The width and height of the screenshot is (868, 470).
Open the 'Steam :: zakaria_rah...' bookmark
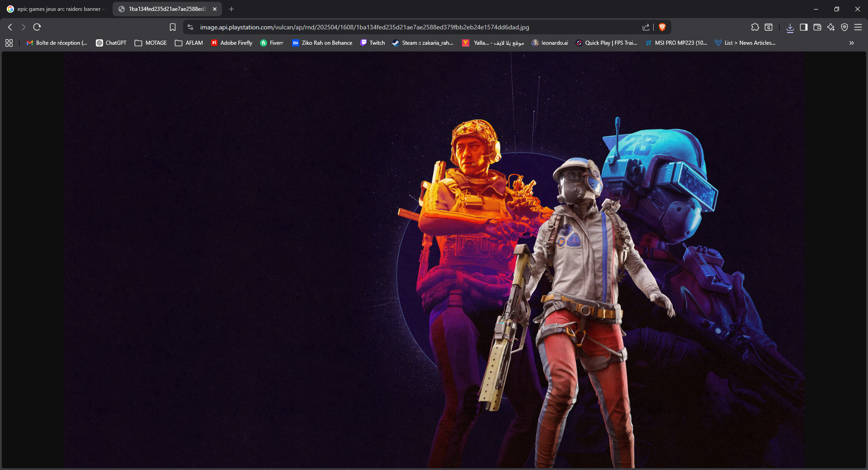423,43
